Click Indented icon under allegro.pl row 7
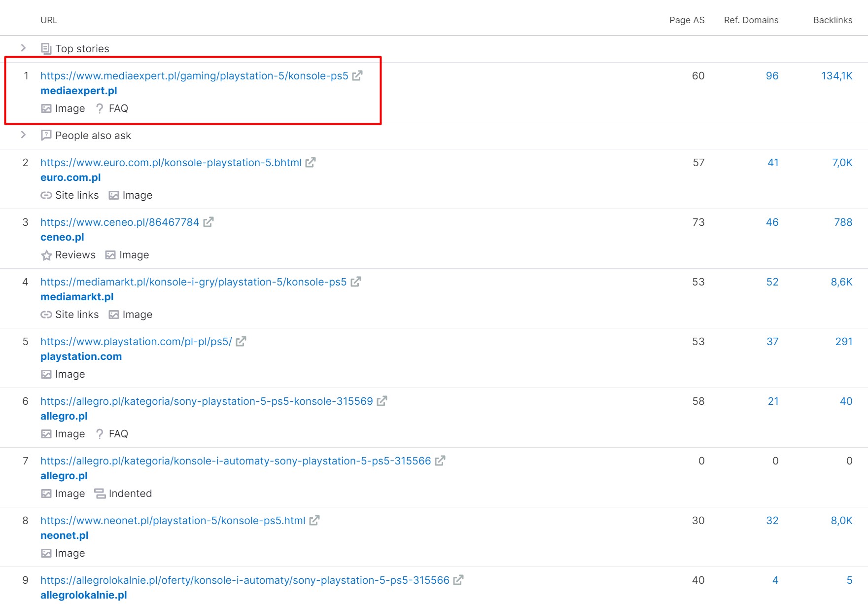The height and width of the screenshot is (604, 868). pyautogui.click(x=100, y=494)
